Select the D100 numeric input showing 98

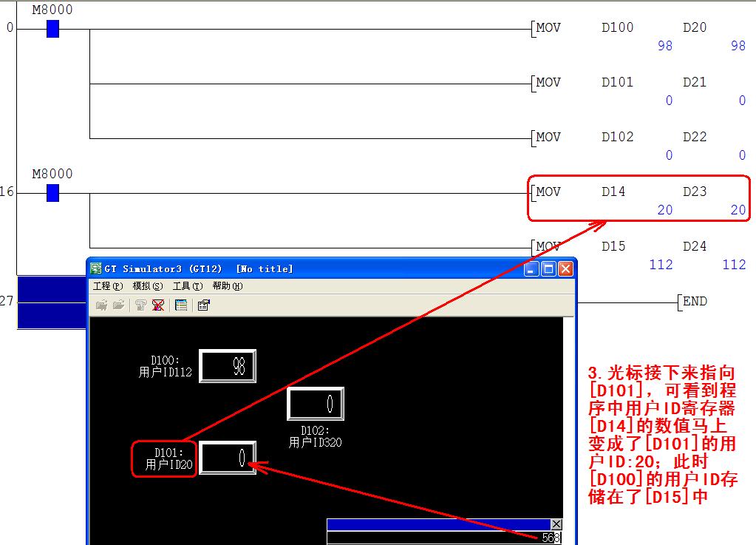tap(228, 366)
